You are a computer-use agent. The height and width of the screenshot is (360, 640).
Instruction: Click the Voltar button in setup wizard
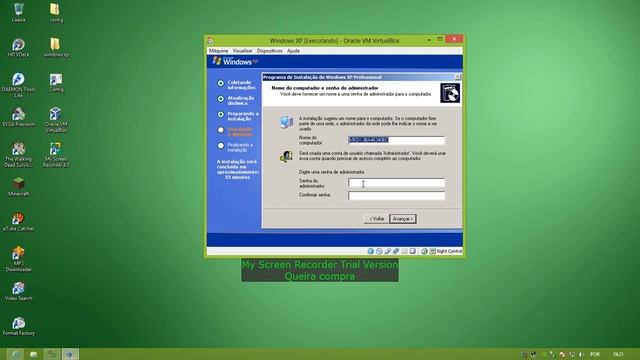click(x=376, y=219)
